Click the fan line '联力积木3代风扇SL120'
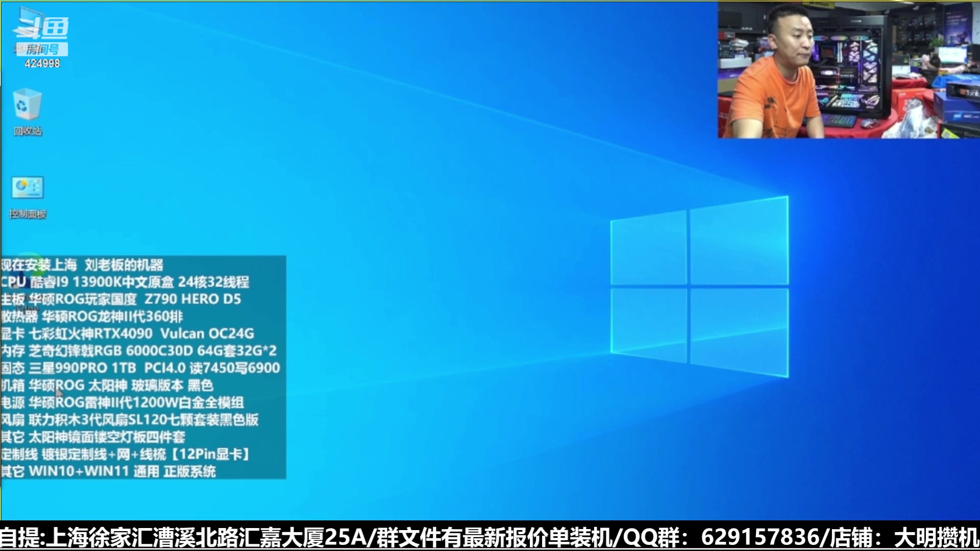The width and height of the screenshot is (980, 551). tap(99, 419)
